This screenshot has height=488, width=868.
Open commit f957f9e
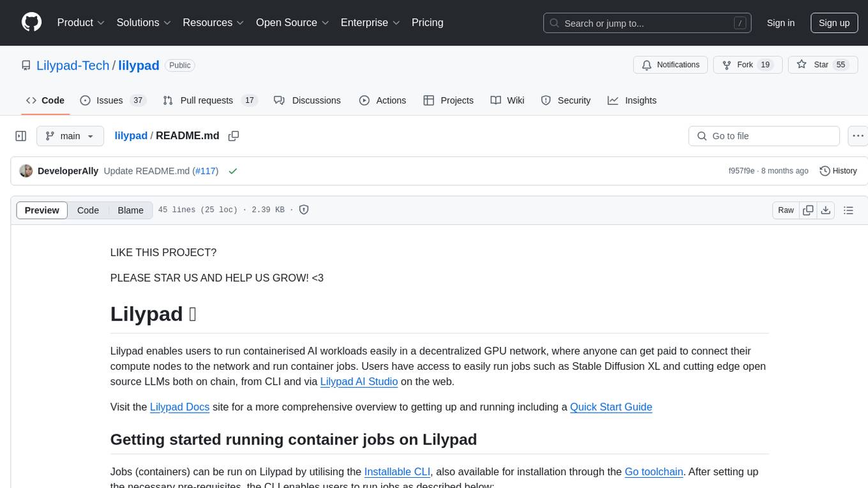pyautogui.click(x=742, y=171)
